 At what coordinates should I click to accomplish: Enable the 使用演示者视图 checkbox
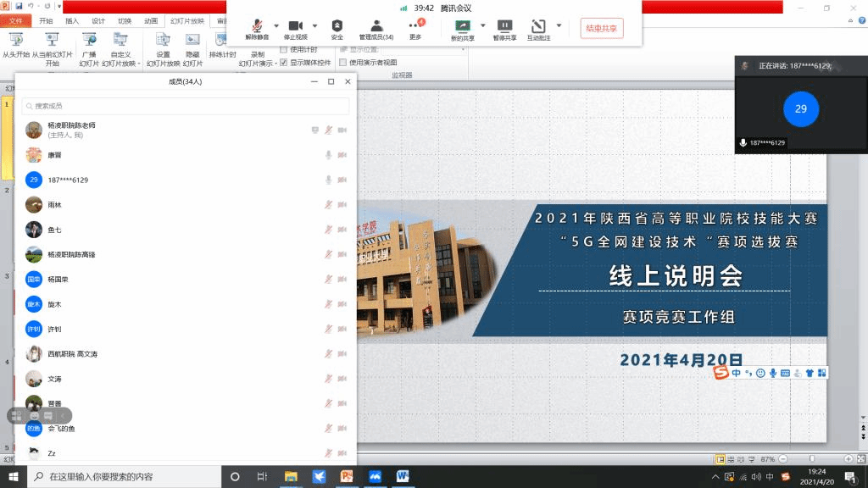343,62
